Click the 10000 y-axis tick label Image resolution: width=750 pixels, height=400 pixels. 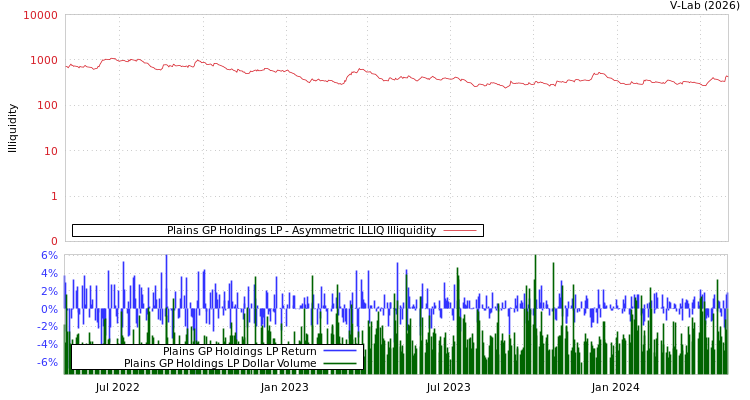(x=40, y=16)
